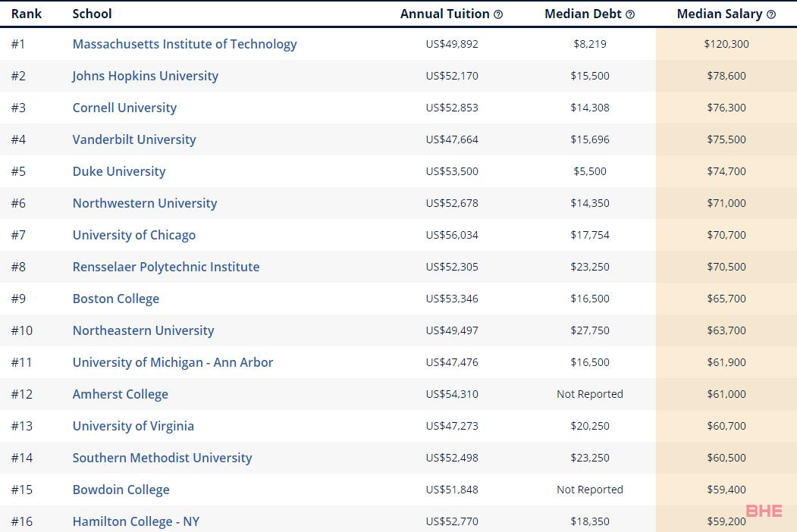The height and width of the screenshot is (532, 797).
Task: Select the Vanderbilt University link
Action: click(x=134, y=139)
